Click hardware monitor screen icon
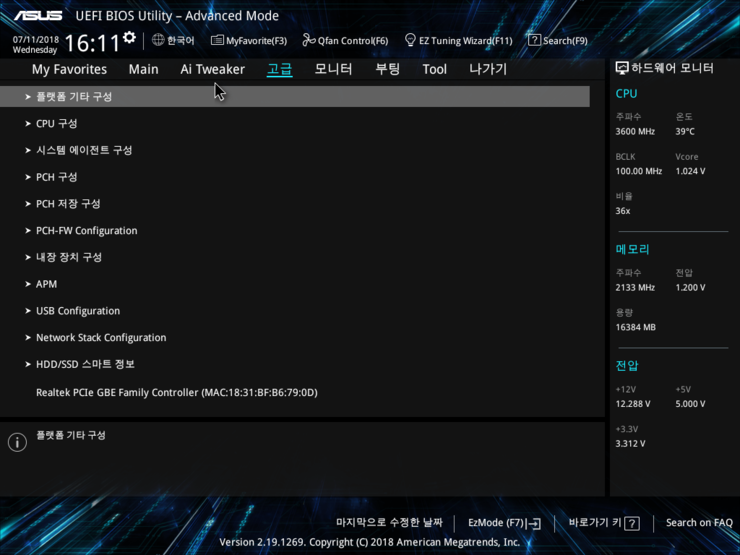The height and width of the screenshot is (555, 740). pyautogui.click(x=622, y=68)
